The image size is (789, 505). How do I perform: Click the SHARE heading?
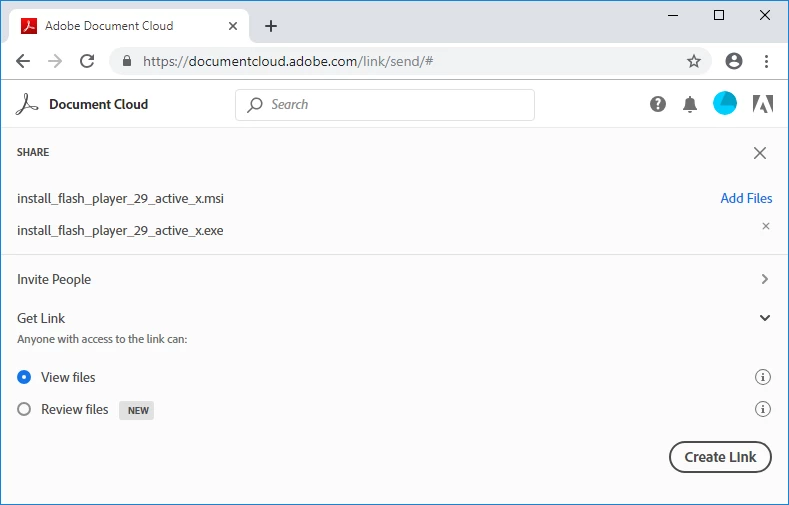coord(33,152)
